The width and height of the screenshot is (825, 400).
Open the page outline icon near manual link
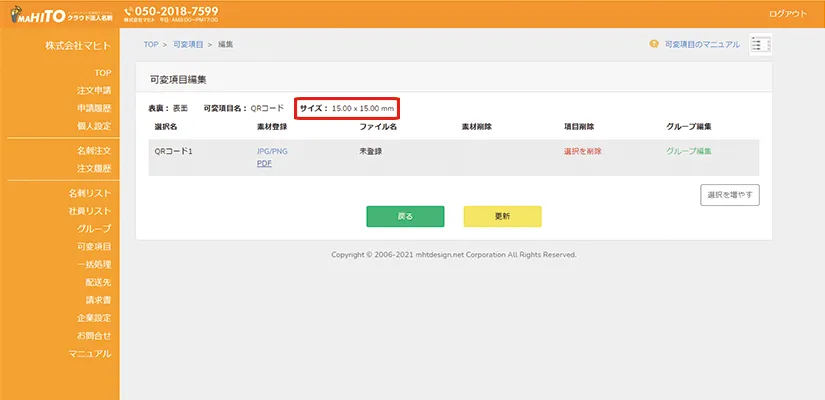click(x=760, y=45)
